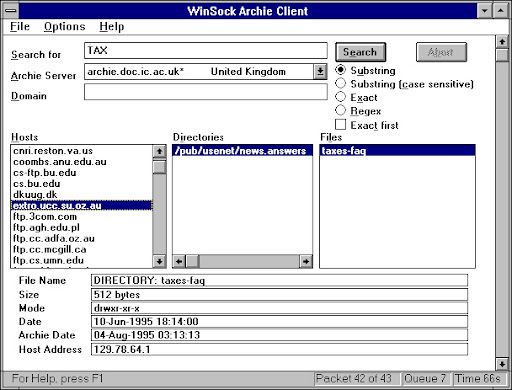This screenshot has width=512, height=390.
Task: Click the Search button
Action: pyautogui.click(x=360, y=52)
